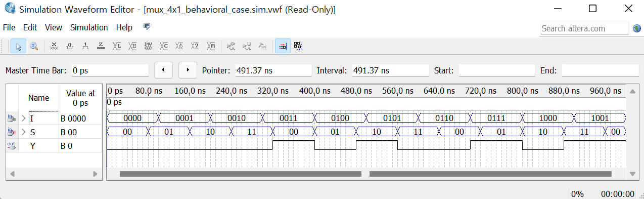The image size is (644, 199).
Task: Click the I waveform segment 0111
Action: click(496, 118)
